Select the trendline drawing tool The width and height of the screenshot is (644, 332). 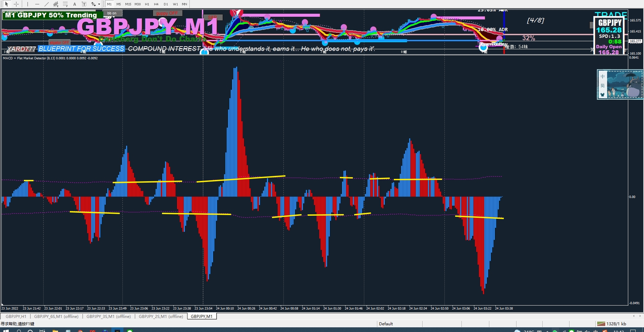coord(46,4)
